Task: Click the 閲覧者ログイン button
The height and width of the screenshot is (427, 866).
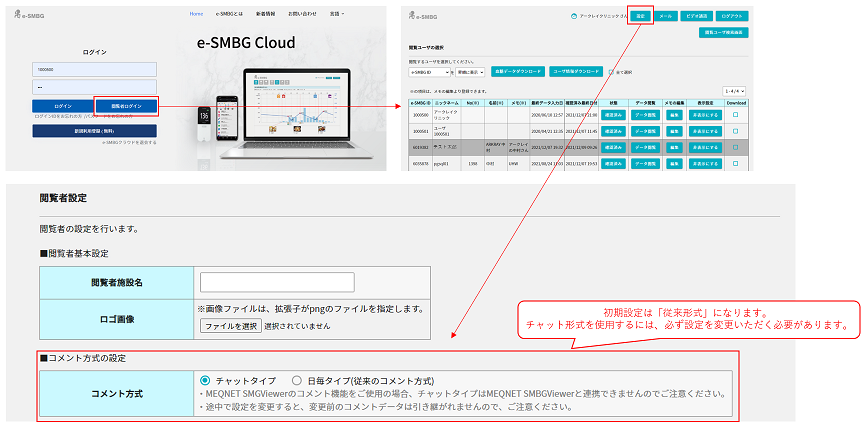Action: [x=125, y=105]
